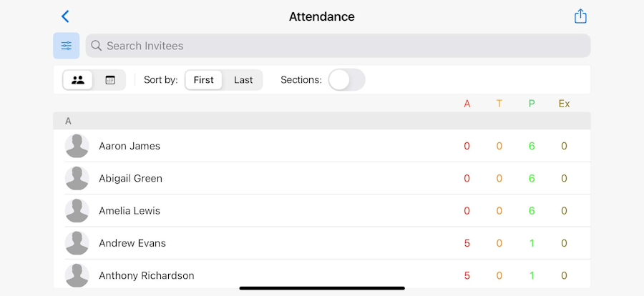Image resolution: width=644 pixels, height=296 pixels.
Task: Click the A absent column header
Action: point(467,104)
